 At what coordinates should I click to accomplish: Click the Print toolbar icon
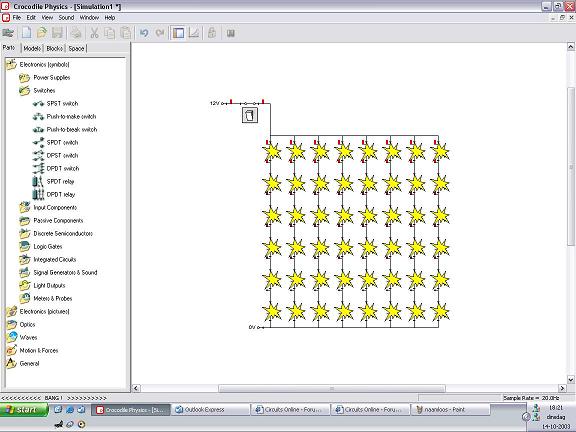point(76,33)
